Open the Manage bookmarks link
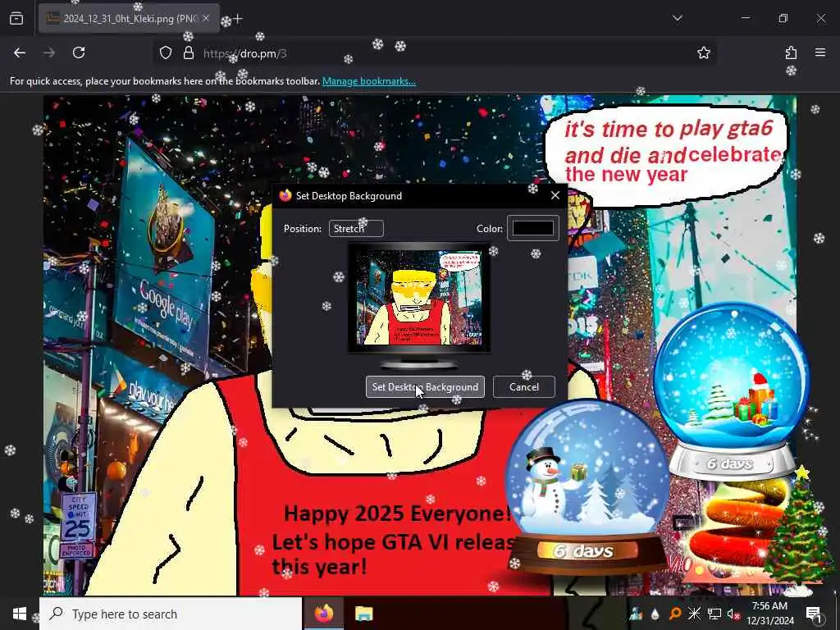 [368, 81]
